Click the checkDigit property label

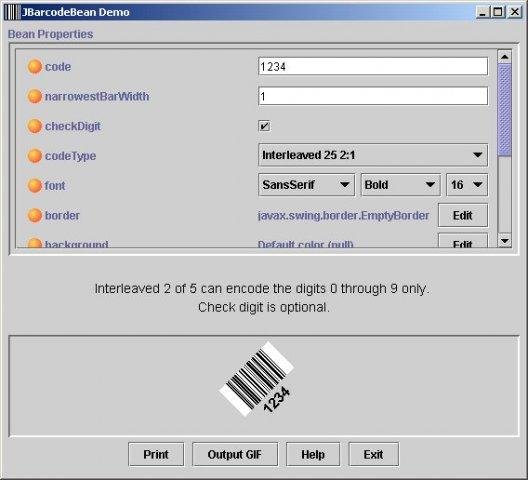73,126
